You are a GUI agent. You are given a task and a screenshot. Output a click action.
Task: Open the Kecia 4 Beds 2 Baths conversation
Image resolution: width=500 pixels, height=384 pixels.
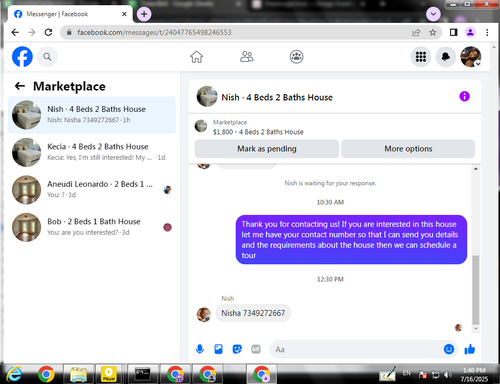pyautogui.click(x=92, y=152)
